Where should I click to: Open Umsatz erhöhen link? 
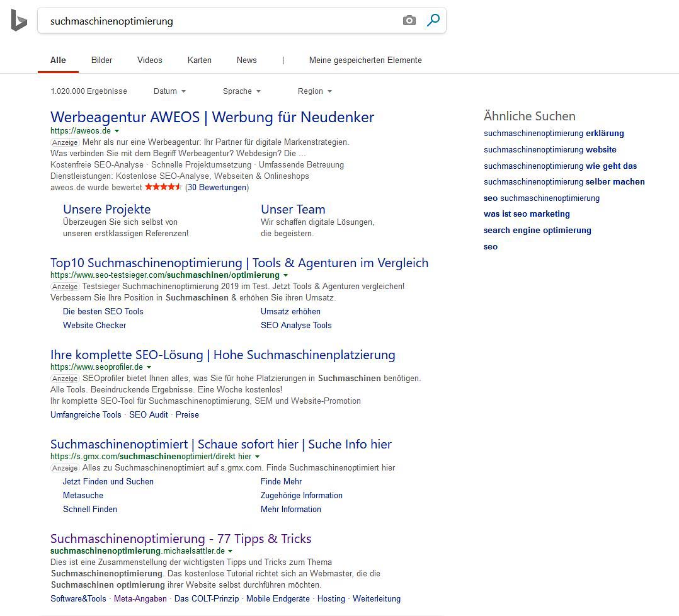tap(290, 311)
